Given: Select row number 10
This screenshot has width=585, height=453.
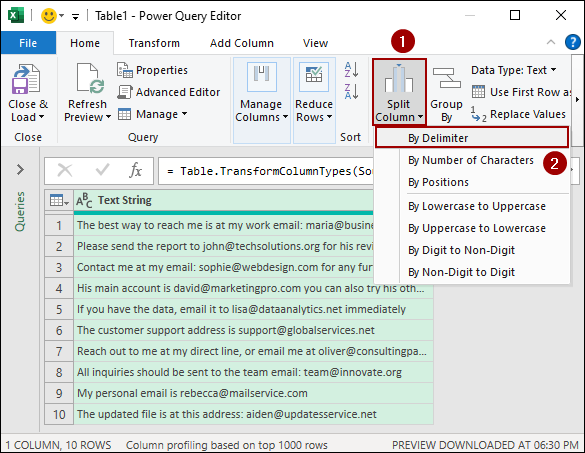Looking at the screenshot, I should pos(59,415).
